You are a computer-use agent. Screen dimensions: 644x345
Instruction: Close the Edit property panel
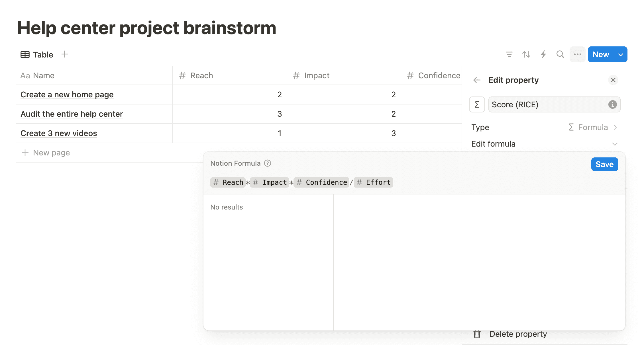pos(613,80)
